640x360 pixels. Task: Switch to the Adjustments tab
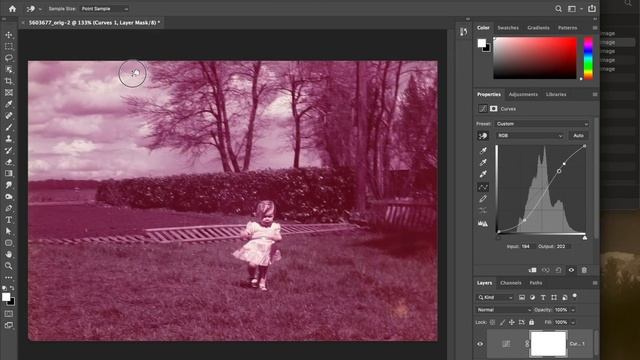pyautogui.click(x=523, y=94)
